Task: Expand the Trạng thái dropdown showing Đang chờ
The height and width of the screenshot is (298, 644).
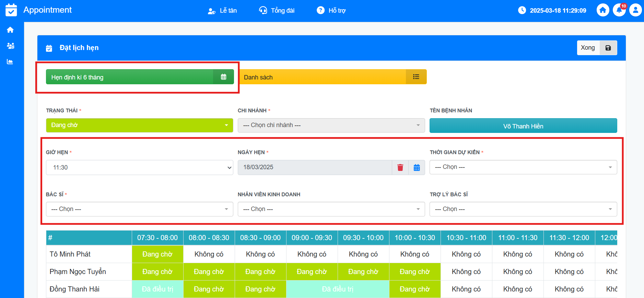Action: pyautogui.click(x=139, y=125)
